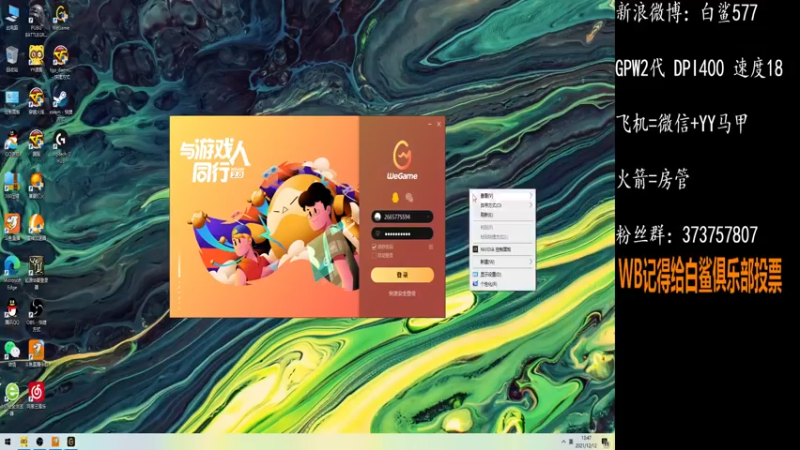Focus the password input field
Viewport: 800px width, 450px height.
click(402, 234)
